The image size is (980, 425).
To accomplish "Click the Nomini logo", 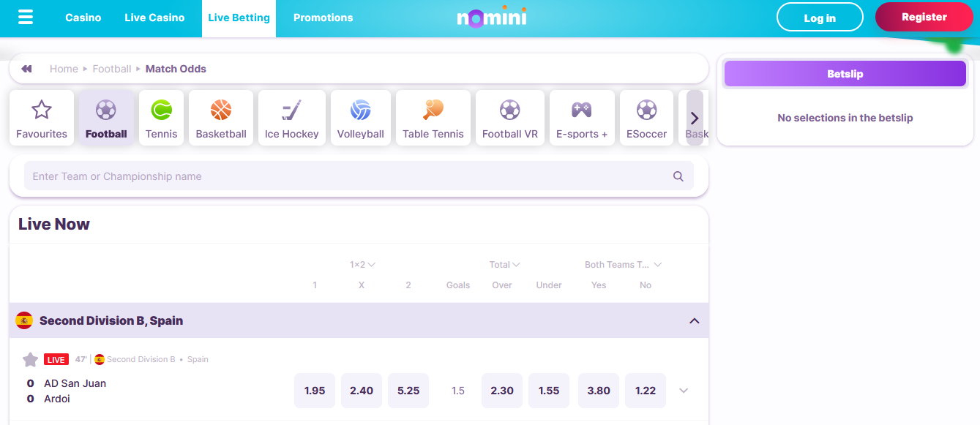I will (492, 17).
